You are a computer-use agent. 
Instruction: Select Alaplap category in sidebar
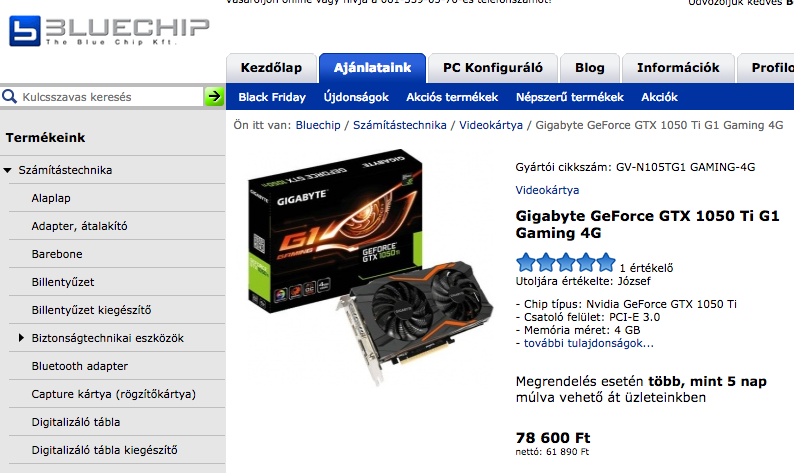pos(51,198)
